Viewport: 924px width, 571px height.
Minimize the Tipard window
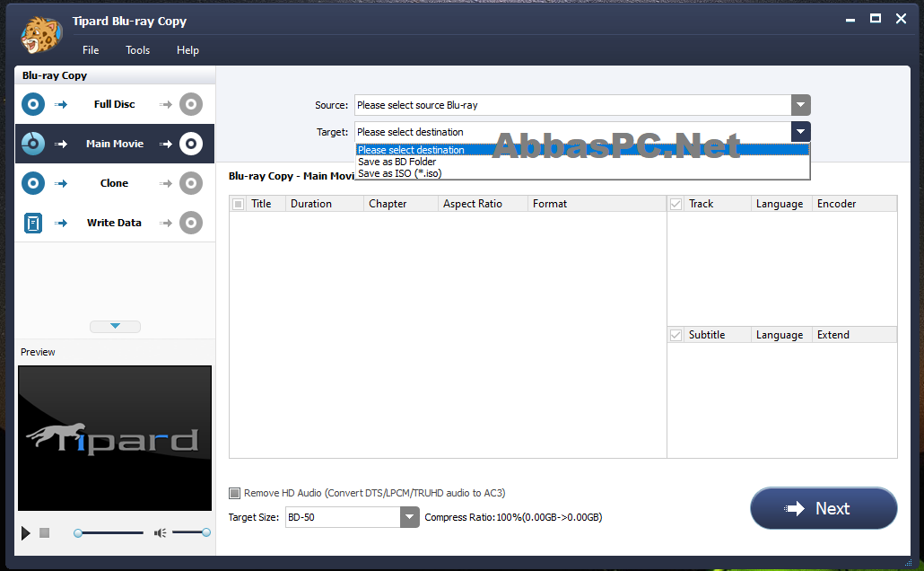(x=850, y=20)
